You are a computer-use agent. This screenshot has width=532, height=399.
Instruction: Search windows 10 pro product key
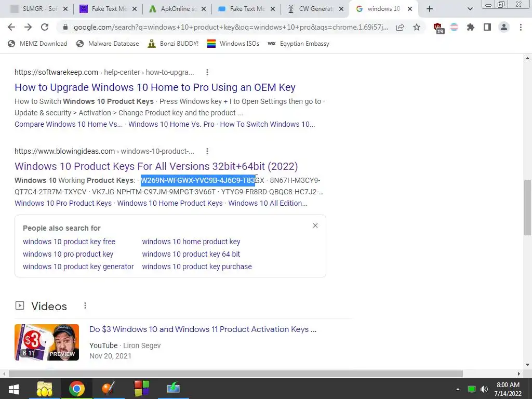pyautogui.click(x=68, y=254)
